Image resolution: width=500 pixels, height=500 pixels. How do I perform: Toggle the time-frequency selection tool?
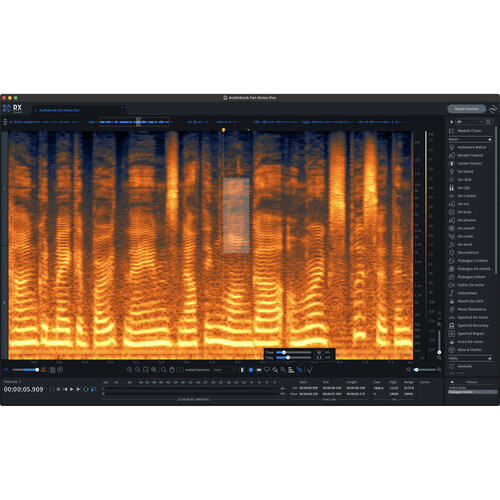tap(251, 370)
